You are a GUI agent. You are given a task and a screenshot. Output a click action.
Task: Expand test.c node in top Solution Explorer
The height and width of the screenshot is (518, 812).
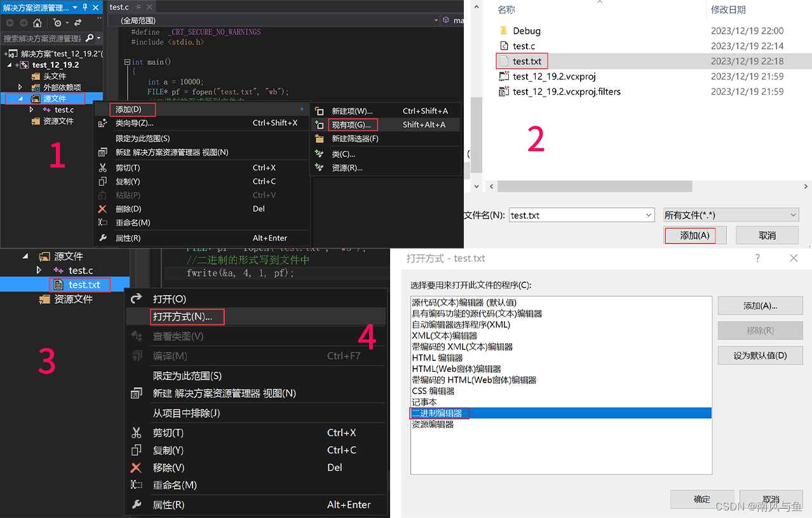[x=31, y=110]
